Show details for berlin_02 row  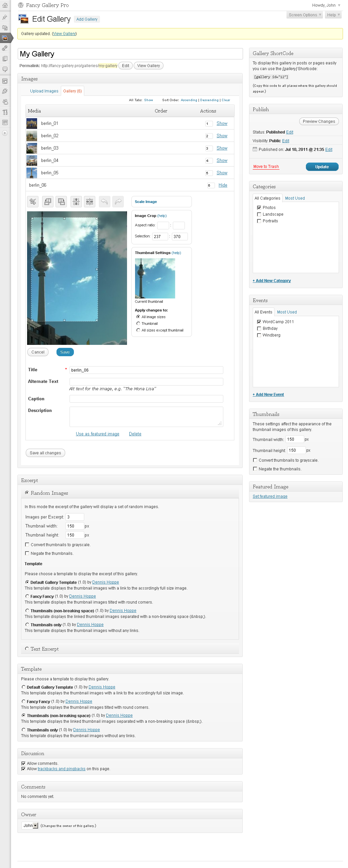pos(222,136)
